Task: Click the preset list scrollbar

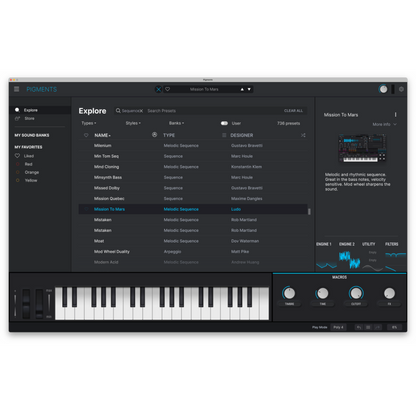Action: [309, 211]
